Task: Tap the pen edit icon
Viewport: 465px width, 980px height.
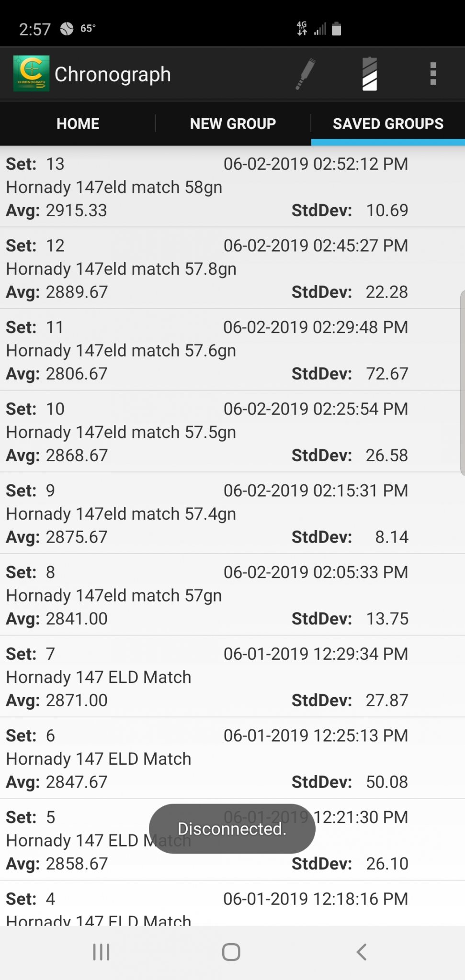Action: [305, 74]
